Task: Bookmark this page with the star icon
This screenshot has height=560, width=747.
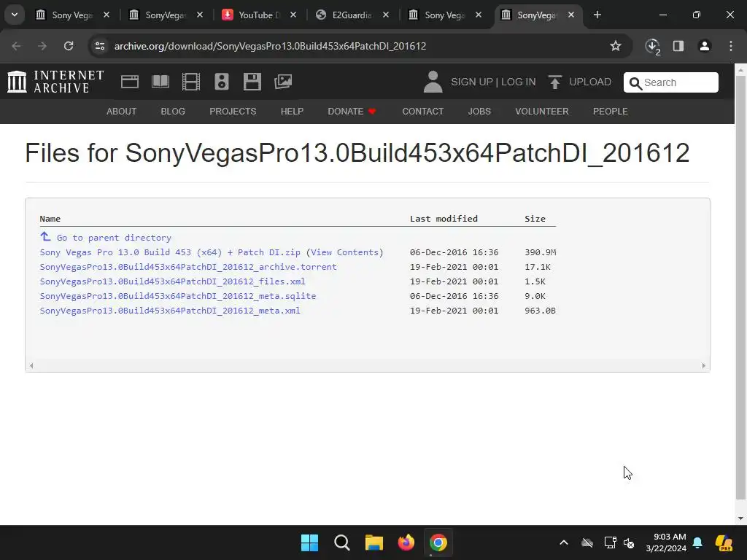Action: [x=616, y=46]
